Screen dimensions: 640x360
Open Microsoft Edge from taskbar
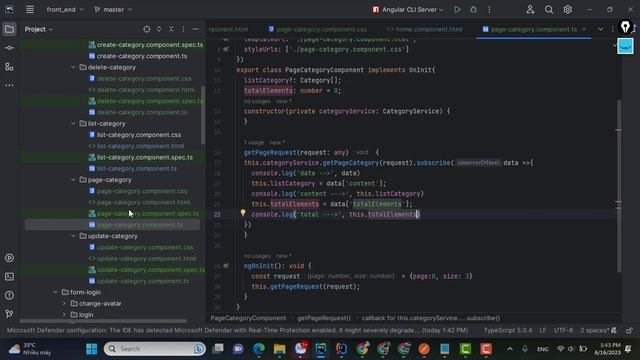(x=259, y=349)
